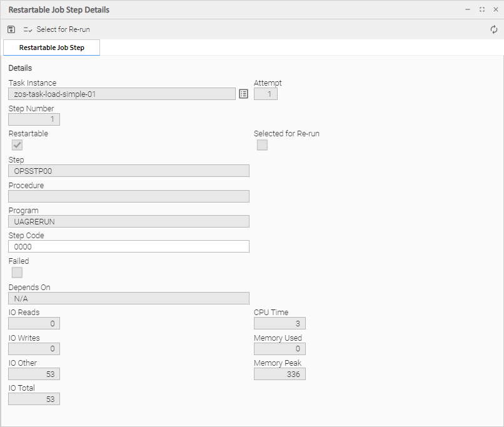Select the Step field showing OPSSTP00
This screenshot has width=504, height=427.
(x=129, y=171)
